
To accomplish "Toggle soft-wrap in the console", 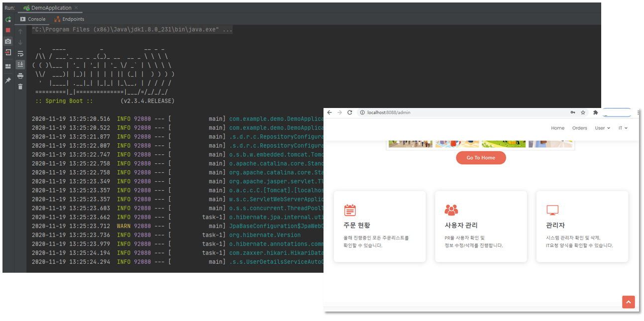I will click(20, 53).
